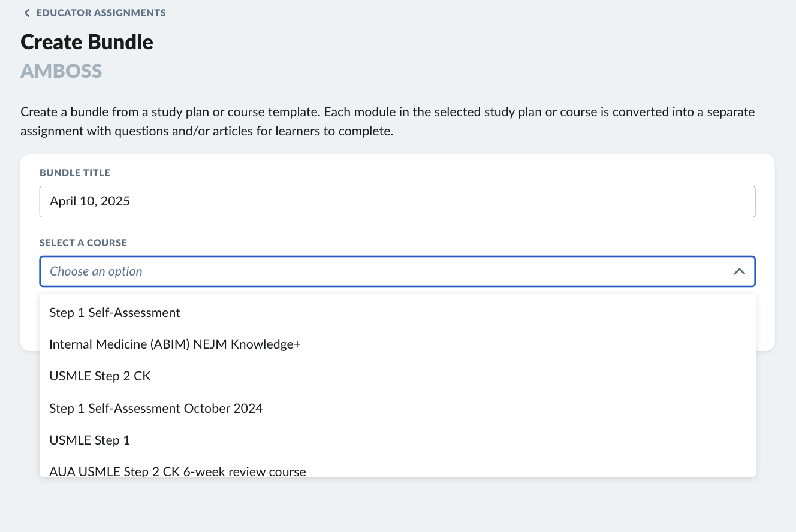Viewport: 796px width, 532px height.
Task: Click the back chevron icon beside Educator Assignments
Action: [26, 13]
